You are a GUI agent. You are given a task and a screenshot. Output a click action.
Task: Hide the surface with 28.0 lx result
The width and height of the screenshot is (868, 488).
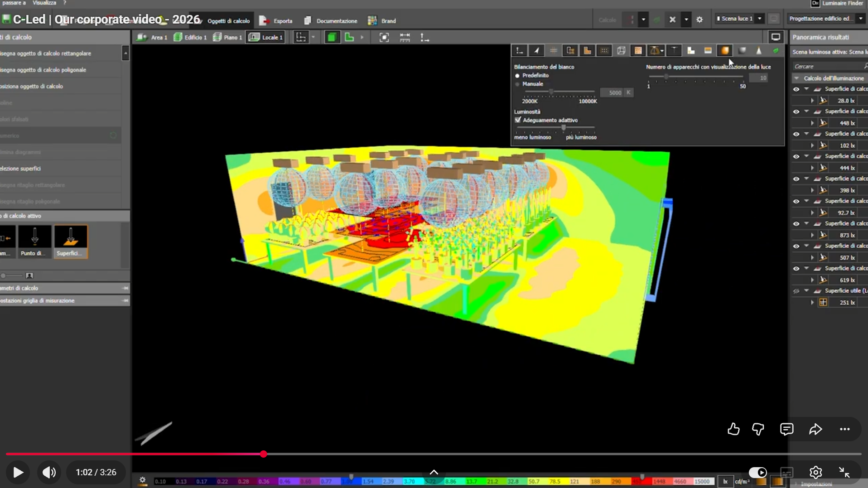[x=796, y=89]
